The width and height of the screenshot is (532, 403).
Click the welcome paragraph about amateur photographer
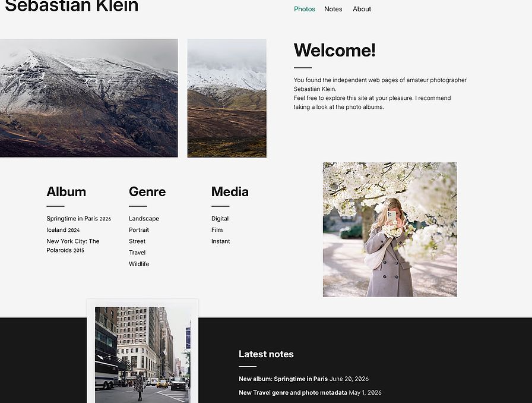point(380,93)
